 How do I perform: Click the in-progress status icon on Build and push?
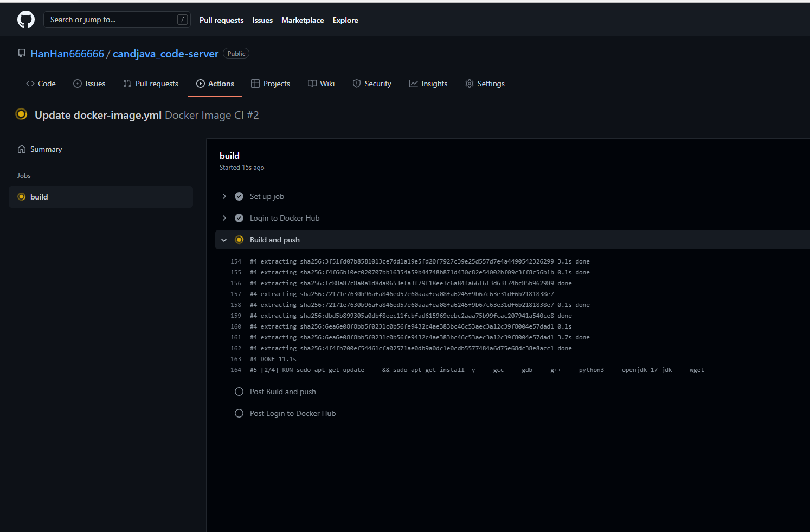[x=239, y=240]
